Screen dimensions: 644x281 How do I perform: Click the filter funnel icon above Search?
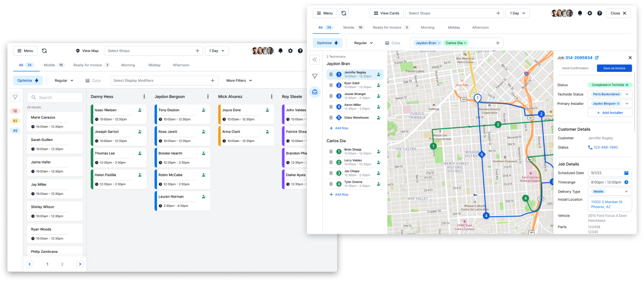pyautogui.click(x=15, y=97)
